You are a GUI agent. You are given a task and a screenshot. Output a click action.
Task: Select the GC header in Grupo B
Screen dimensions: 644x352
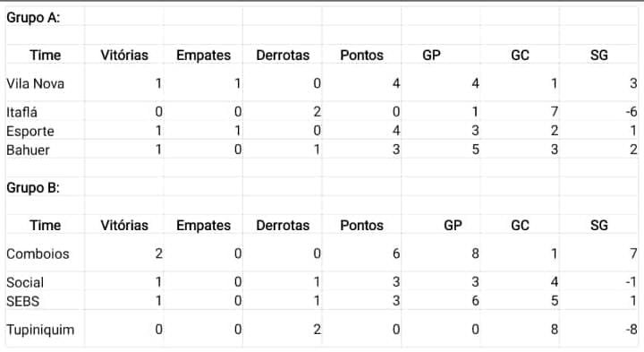[520, 226]
